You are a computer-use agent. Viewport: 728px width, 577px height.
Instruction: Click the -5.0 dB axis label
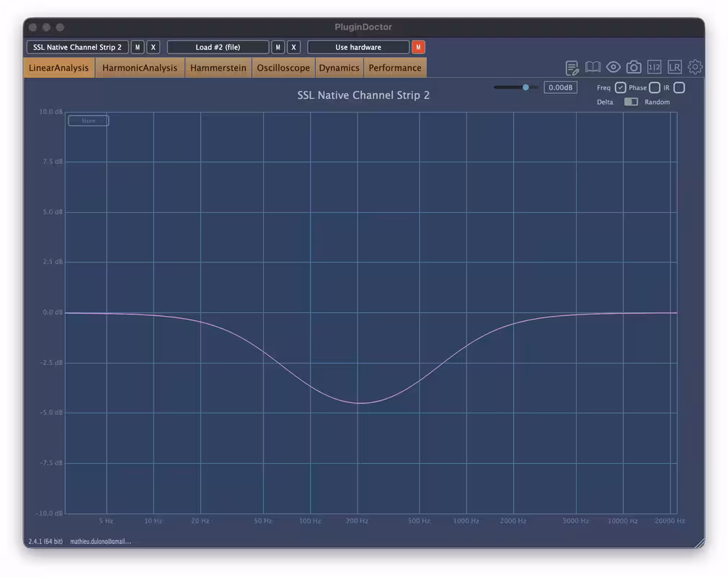tap(52, 413)
